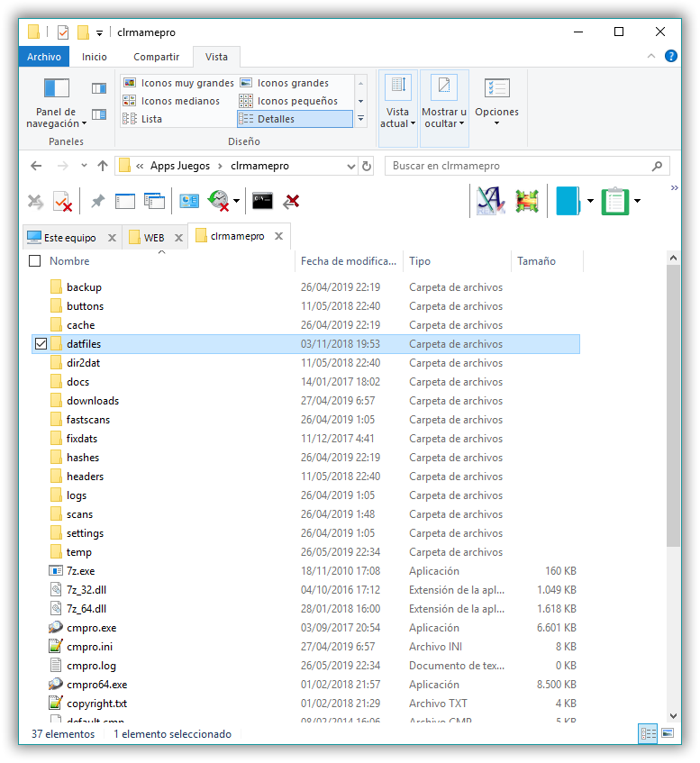This screenshot has height=763, width=700.
Task: Open the Vista actual dropdown
Action: [x=397, y=108]
